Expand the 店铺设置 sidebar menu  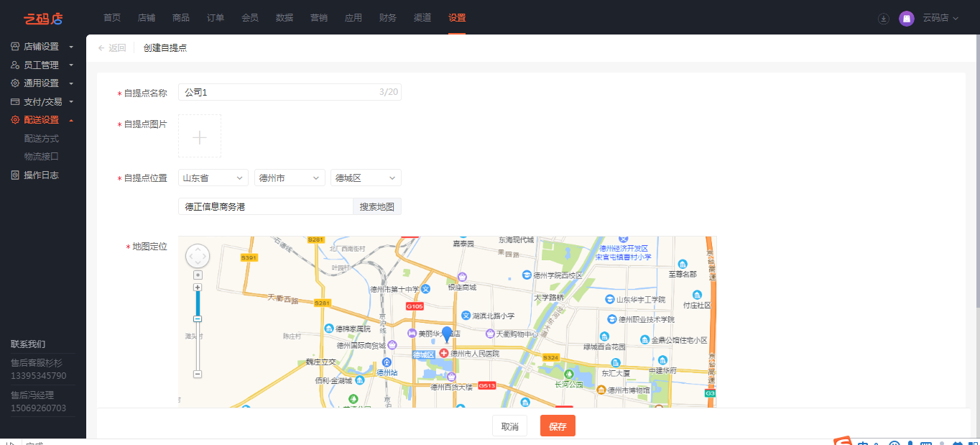(x=42, y=47)
